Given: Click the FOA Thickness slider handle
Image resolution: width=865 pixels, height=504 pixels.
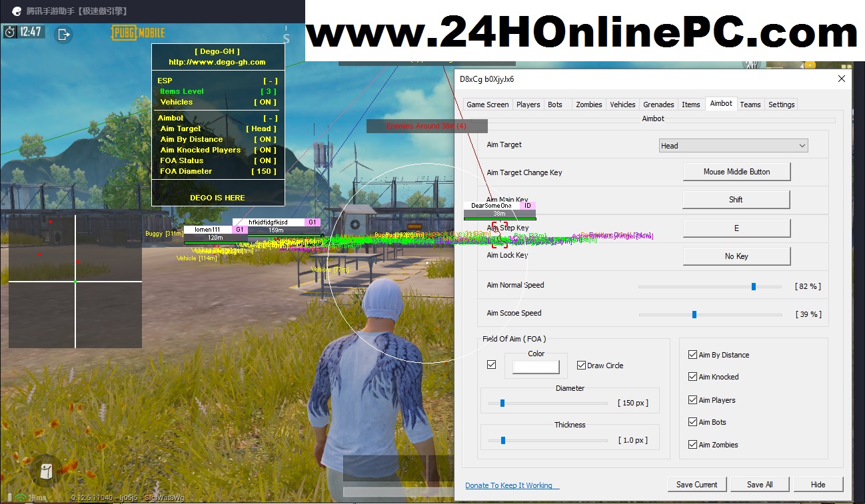Looking at the screenshot, I should pyautogui.click(x=503, y=440).
